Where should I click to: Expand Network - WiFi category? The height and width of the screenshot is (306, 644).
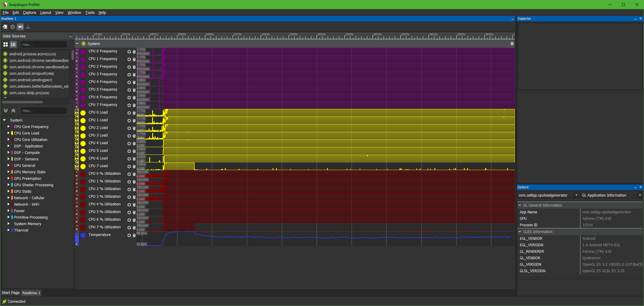click(x=9, y=204)
